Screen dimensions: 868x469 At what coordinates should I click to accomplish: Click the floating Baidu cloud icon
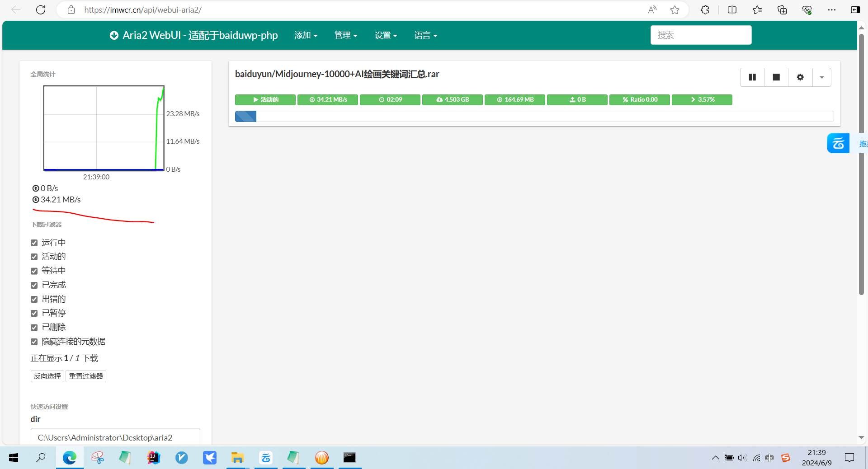coord(838,144)
